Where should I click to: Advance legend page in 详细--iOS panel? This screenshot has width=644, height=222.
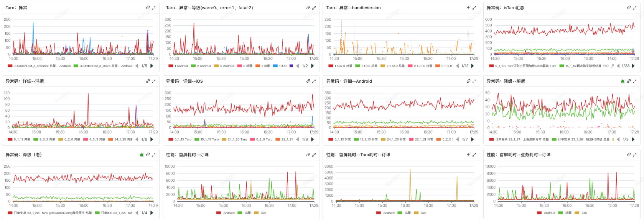coord(313,139)
